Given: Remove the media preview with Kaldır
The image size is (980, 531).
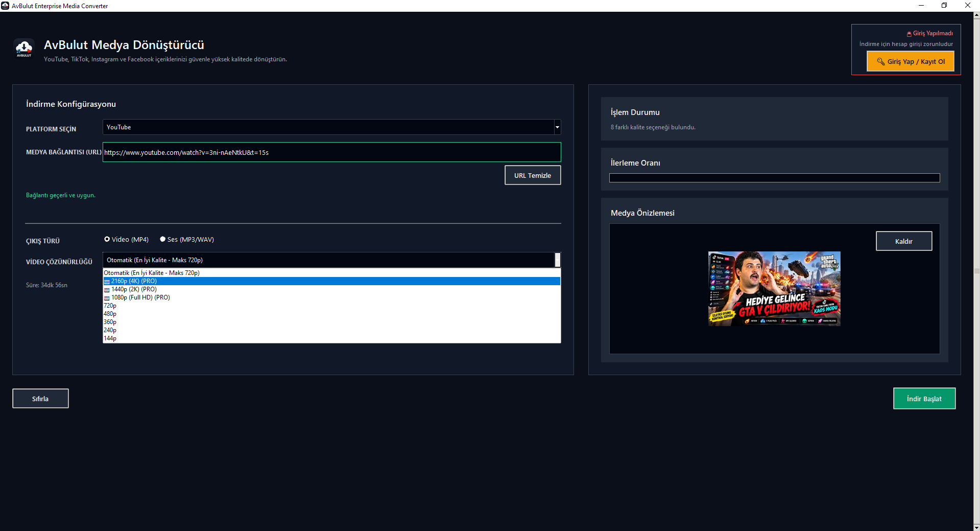Looking at the screenshot, I should 904,241.
